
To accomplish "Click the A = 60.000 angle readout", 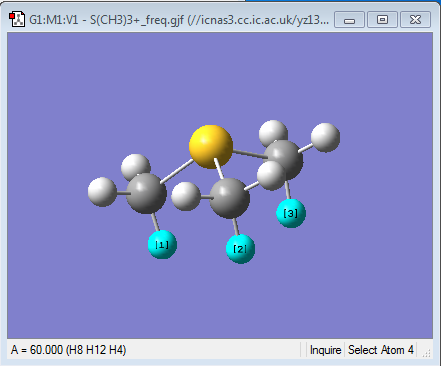I will click(x=68, y=350).
